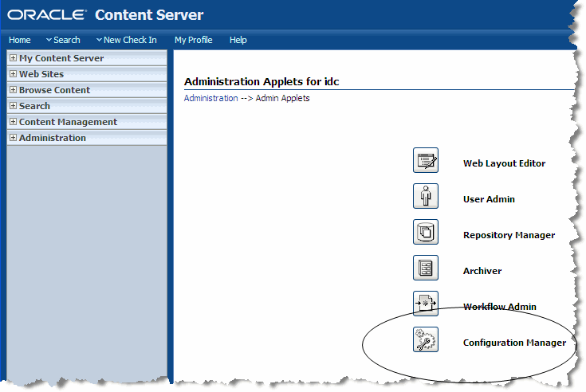The image size is (586, 392).
Task: Open the Help menu item
Action: (x=238, y=40)
